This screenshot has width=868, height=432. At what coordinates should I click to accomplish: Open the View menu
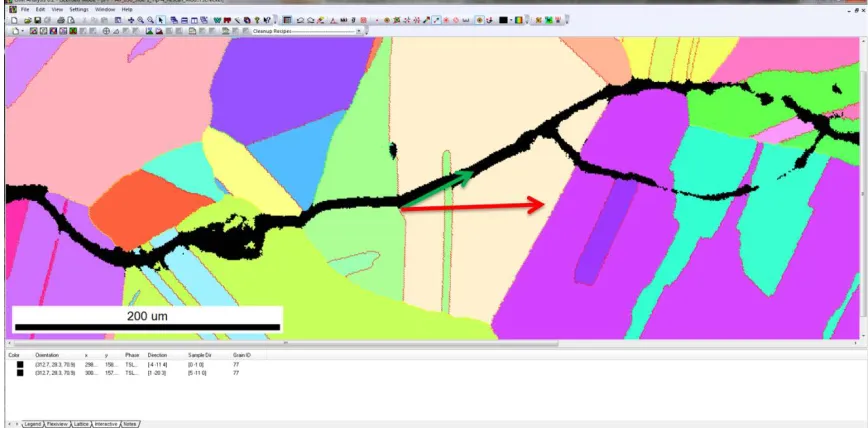57,9
